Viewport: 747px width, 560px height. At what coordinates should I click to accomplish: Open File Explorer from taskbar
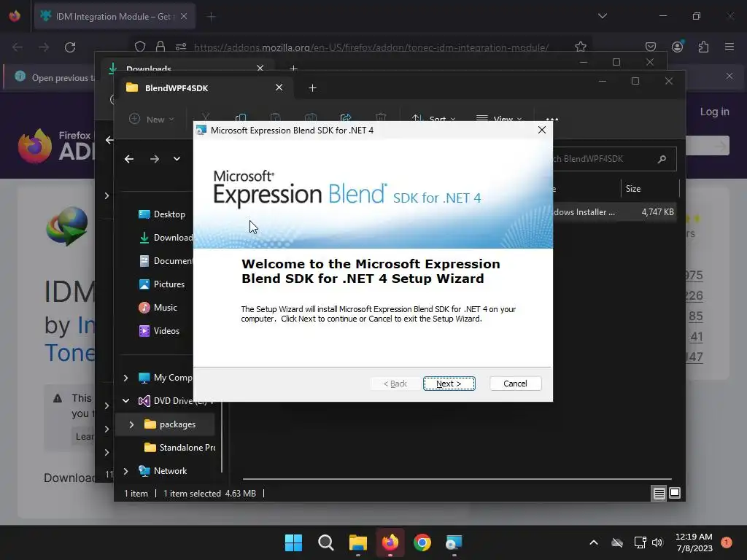[357, 542]
